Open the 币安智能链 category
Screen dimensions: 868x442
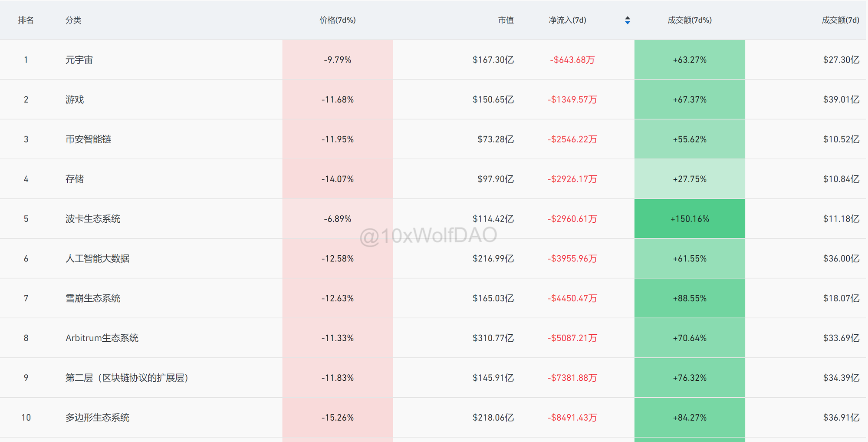coord(89,139)
